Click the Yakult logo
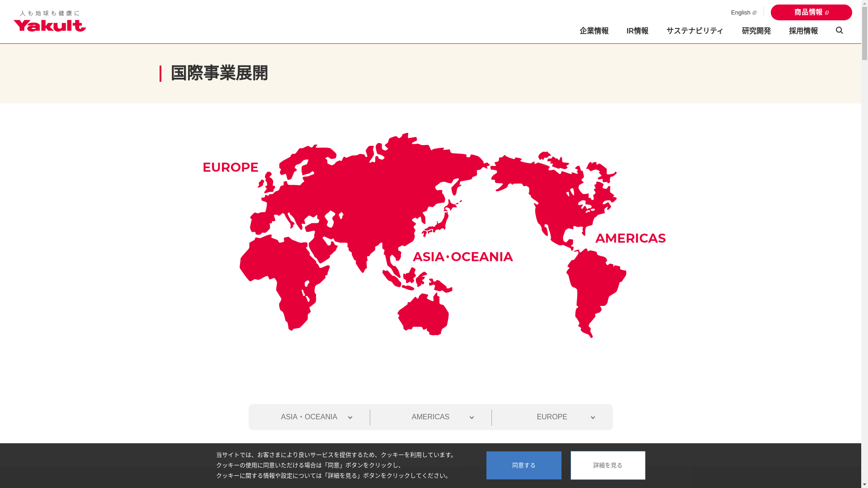The width and height of the screenshot is (868, 488). point(50,22)
